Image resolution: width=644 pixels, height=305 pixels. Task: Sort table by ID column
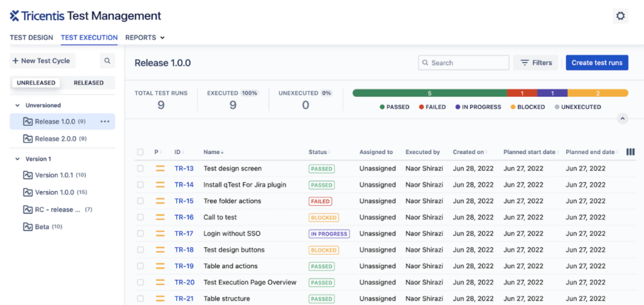pos(179,152)
